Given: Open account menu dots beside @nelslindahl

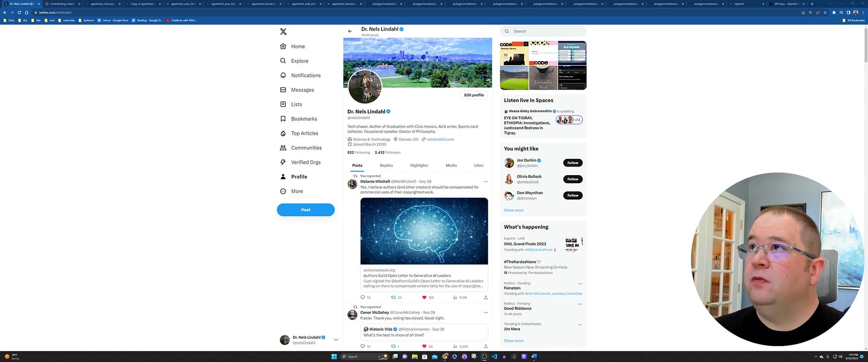Looking at the screenshot, I should coord(335,340).
